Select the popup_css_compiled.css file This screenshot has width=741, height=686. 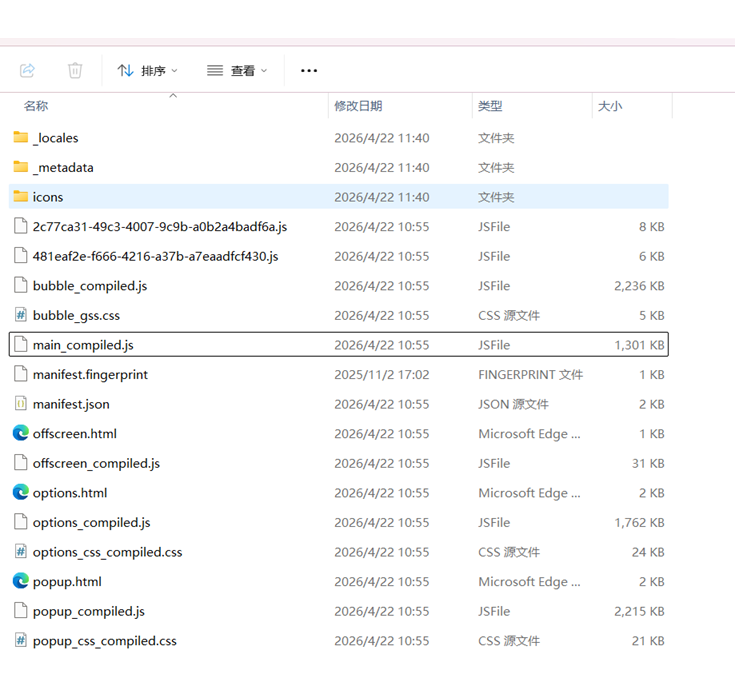pos(104,641)
